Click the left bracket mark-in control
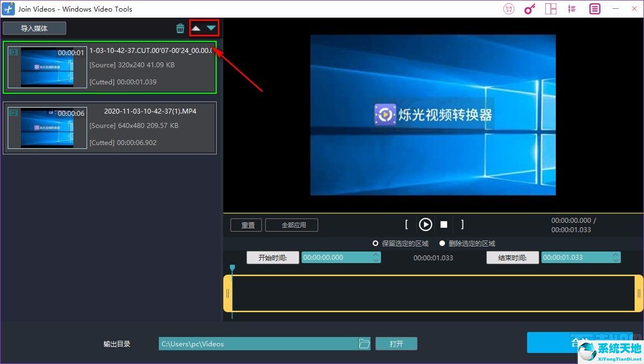The image size is (644, 364). click(x=406, y=224)
